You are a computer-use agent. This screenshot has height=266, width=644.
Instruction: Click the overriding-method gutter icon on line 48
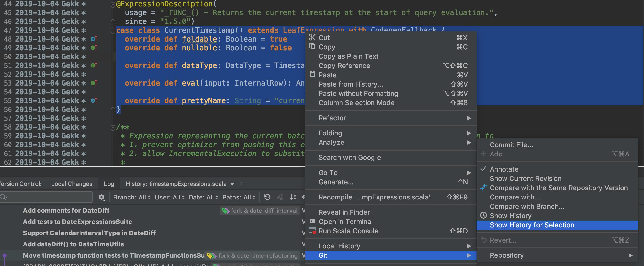(x=94, y=39)
